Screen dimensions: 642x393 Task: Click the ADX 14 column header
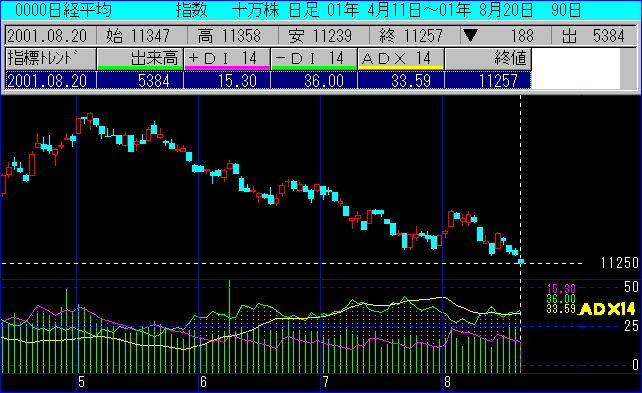click(x=401, y=59)
